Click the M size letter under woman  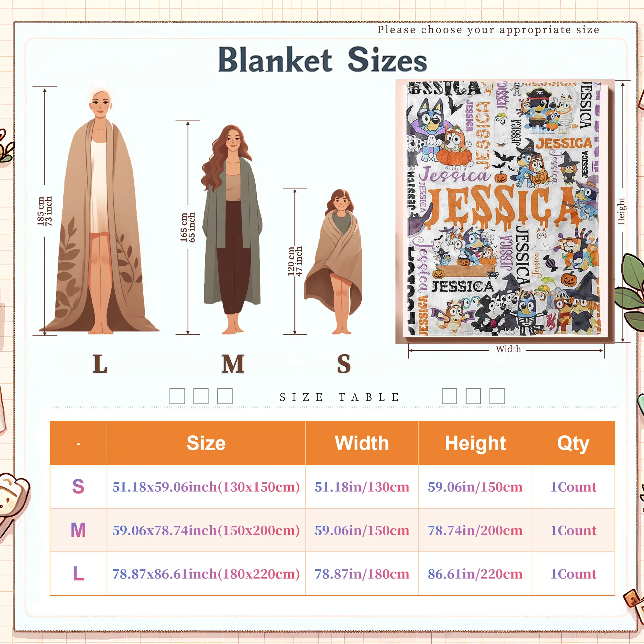[233, 364]
